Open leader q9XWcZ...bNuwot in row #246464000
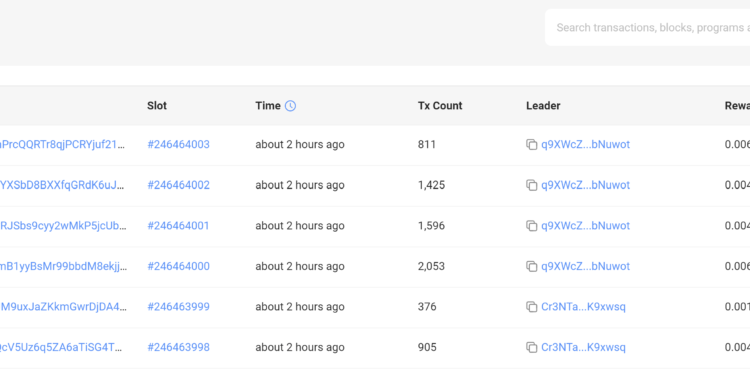 pos(585,266)
